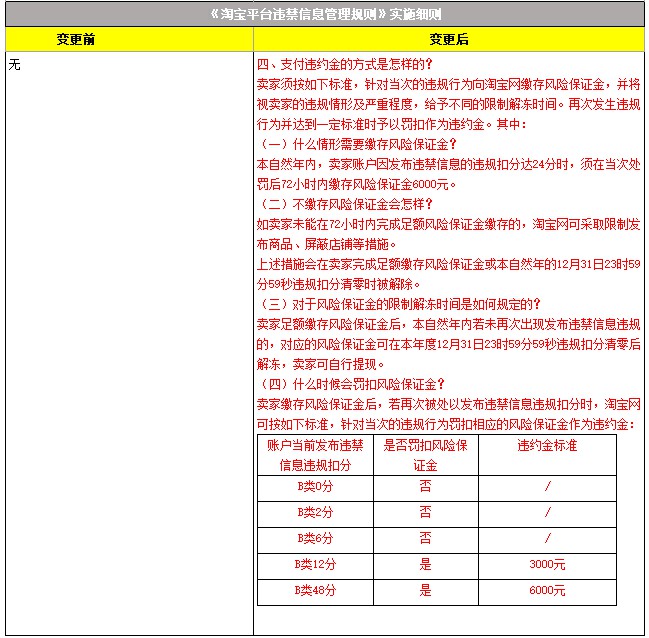
Task: Click the B类2分 cell
Action: point(315,513)
